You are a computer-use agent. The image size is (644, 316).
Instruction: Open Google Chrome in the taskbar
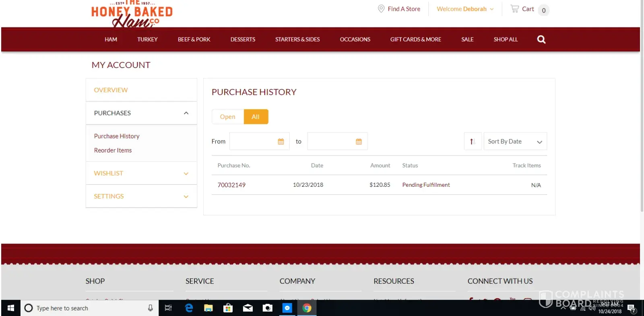(x=307, y=308)
